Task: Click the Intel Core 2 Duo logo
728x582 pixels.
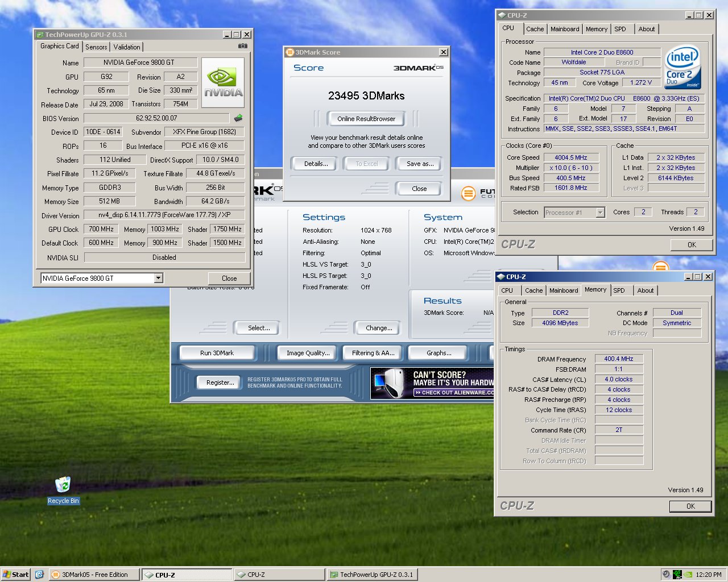Action: pyautogui.click(x=682, y=68)
